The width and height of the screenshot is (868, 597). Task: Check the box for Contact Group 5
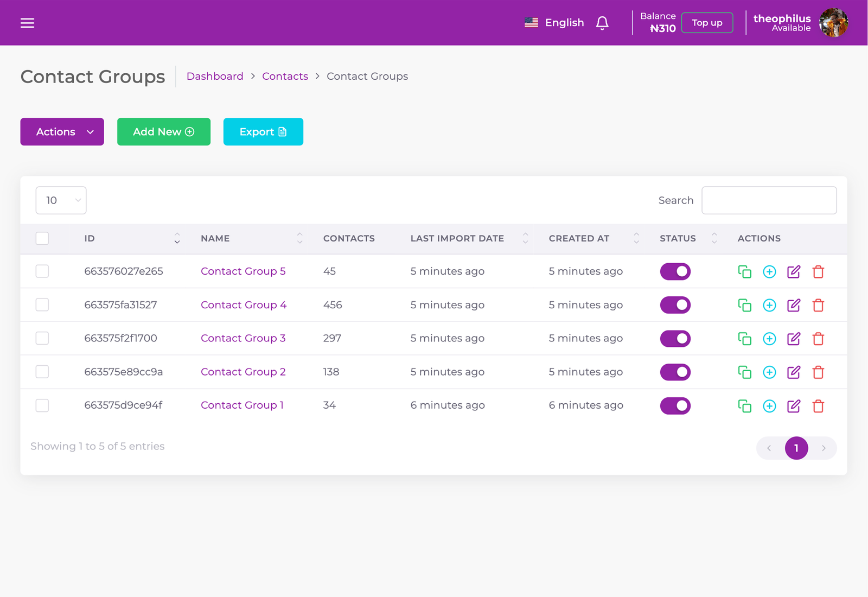pos(42,271)
